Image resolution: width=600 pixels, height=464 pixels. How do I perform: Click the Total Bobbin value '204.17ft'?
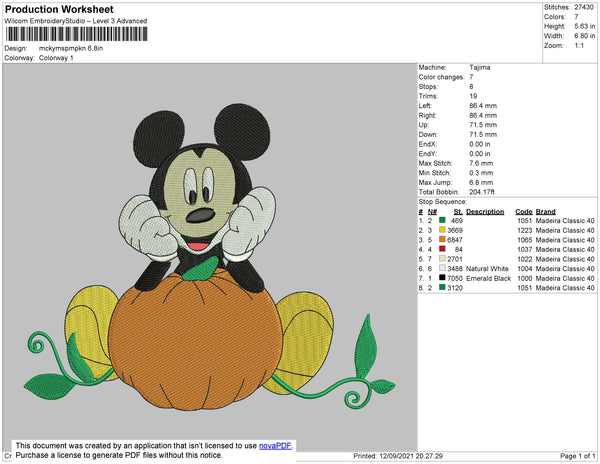(482, 192)
